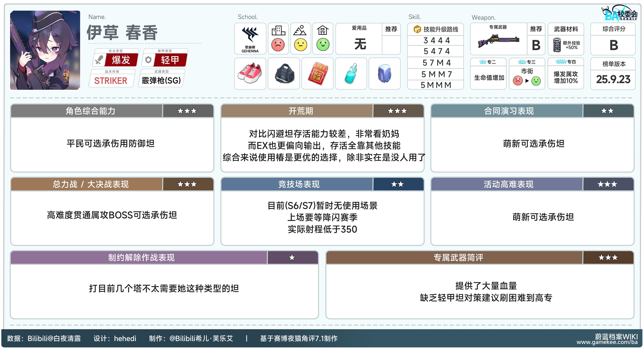Click the www.gamekee.com/ba website link

607,342
